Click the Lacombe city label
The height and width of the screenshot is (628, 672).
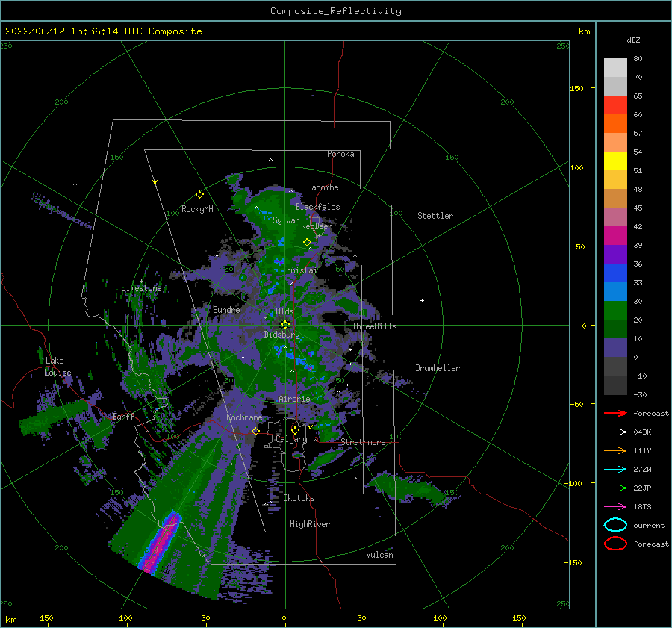coord(323,187)
